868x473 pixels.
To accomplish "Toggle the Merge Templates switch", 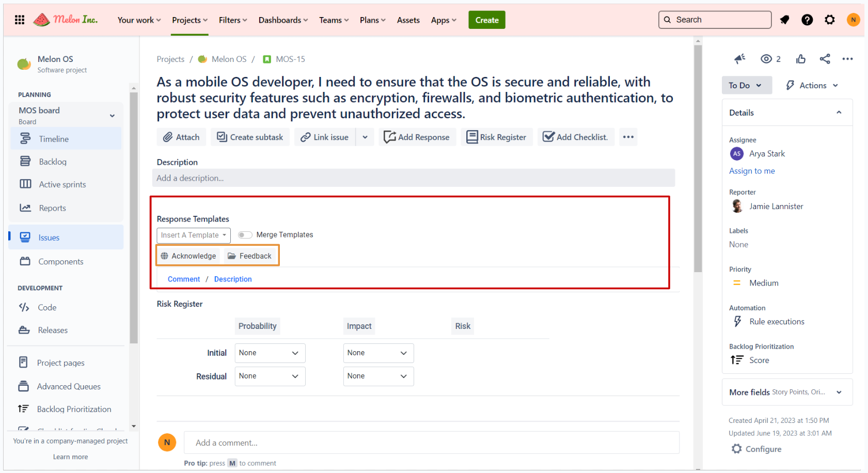I will [x=245, y=235].
